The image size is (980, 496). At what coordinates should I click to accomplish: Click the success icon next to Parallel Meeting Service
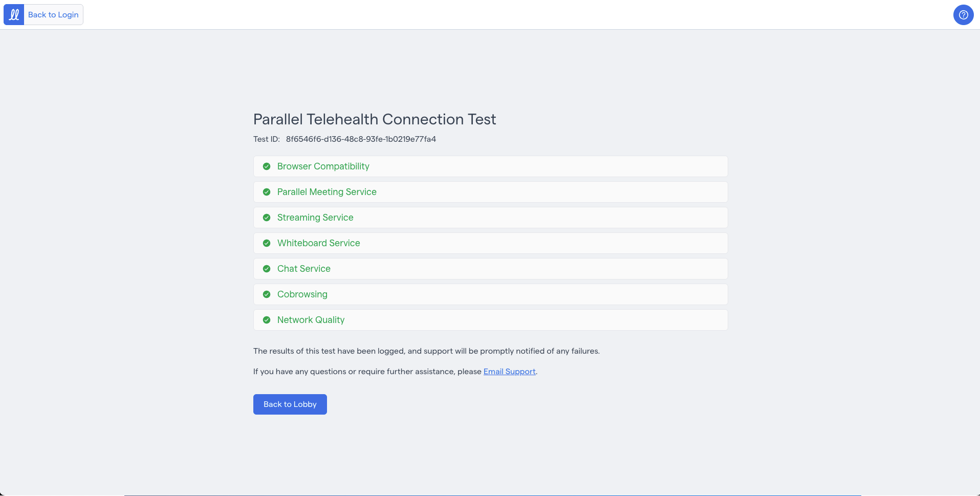pyautogui.click(x=267, y=191)
